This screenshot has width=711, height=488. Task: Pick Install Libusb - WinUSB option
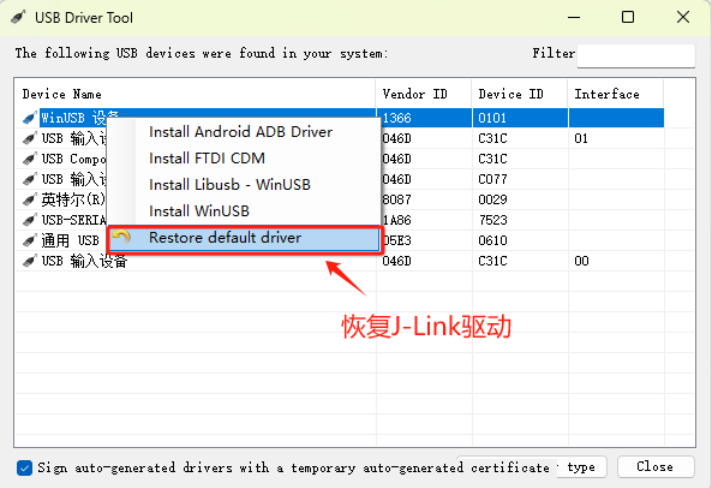point(229,184)
